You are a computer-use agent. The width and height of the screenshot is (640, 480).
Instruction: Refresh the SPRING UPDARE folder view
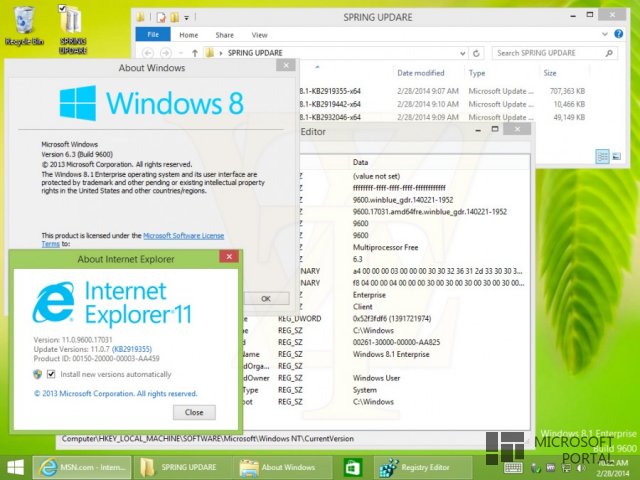(476, 53)
